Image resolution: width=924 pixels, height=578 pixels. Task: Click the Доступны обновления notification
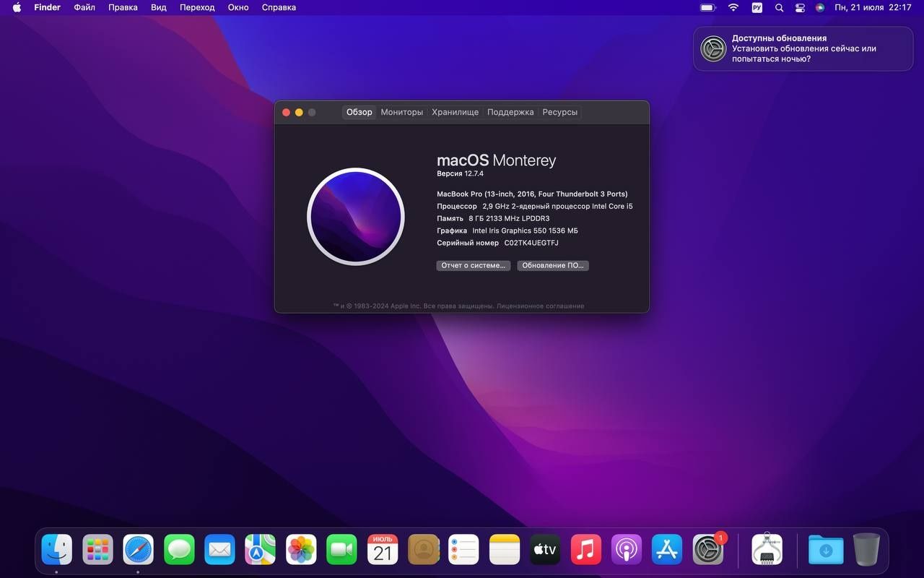click(803, 48)
